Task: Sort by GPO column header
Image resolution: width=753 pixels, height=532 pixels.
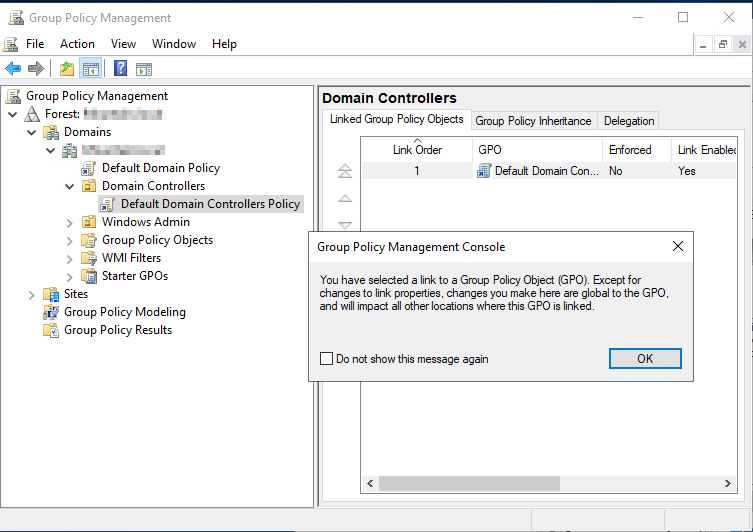Action: 538,150
